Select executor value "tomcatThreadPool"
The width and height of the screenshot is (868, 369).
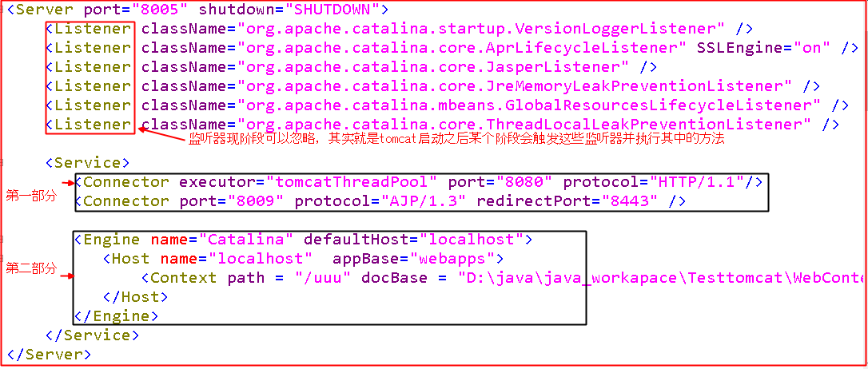tap(352, 182)
